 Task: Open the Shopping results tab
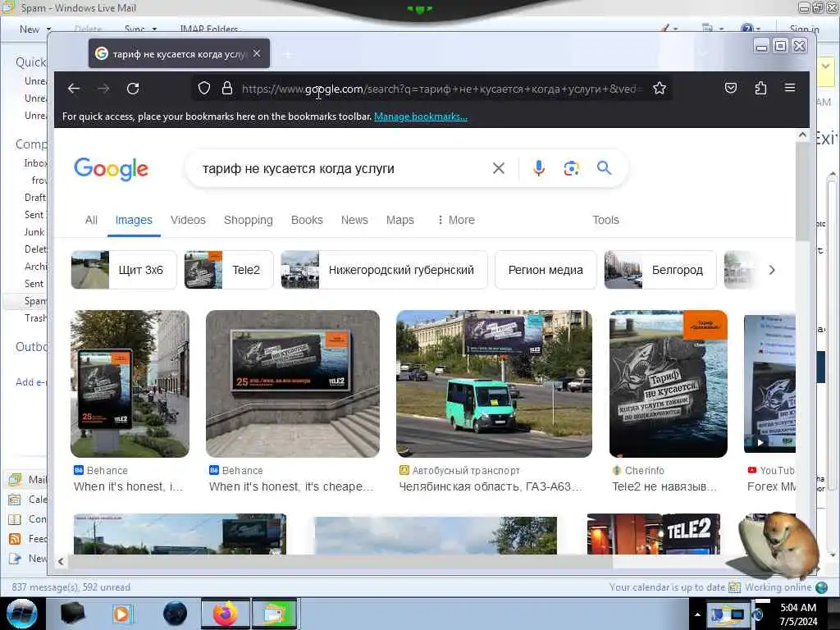click(248, 220)
